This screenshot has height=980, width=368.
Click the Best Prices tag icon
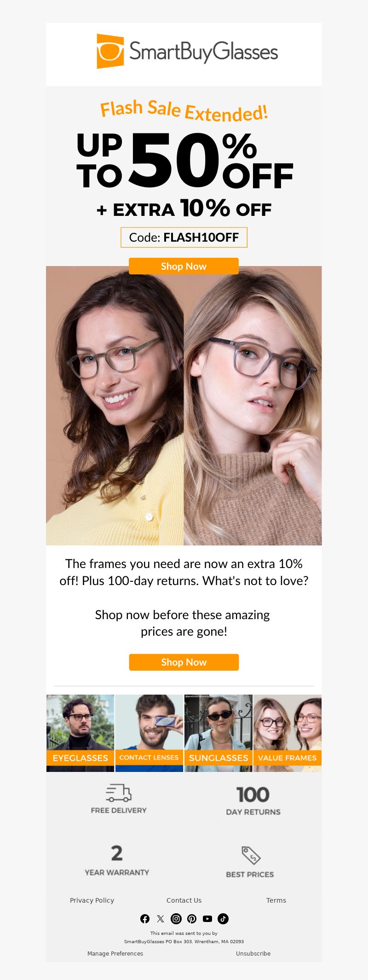pyautogui.click(x=251, y=855)
